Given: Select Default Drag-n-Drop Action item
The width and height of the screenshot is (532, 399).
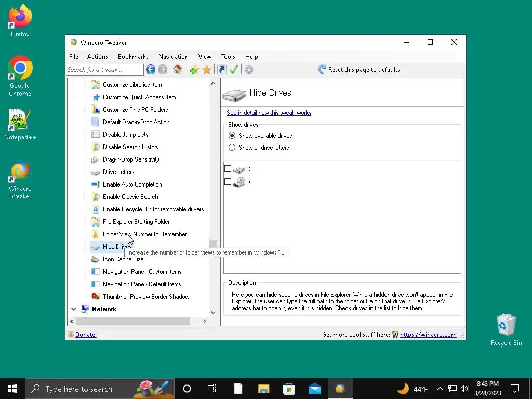Looking at the screenshot, I should click(136, 122).
